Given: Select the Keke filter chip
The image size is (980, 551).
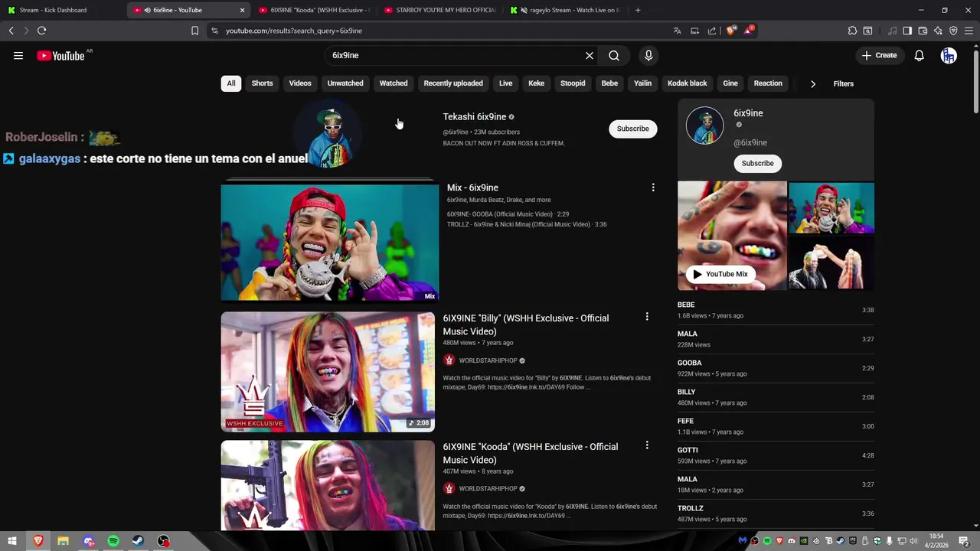Looking at the screenshot, I should click(x=537, y=83).
